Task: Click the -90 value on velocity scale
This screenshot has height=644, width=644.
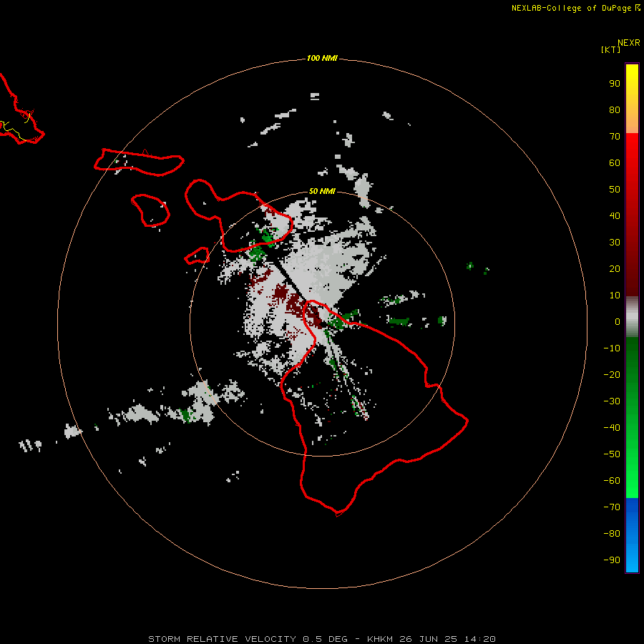Action: pos(612,560)
